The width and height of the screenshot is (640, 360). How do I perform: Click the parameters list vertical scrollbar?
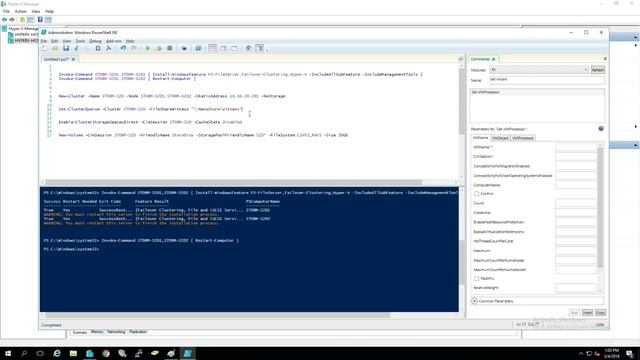click(600, 208)
